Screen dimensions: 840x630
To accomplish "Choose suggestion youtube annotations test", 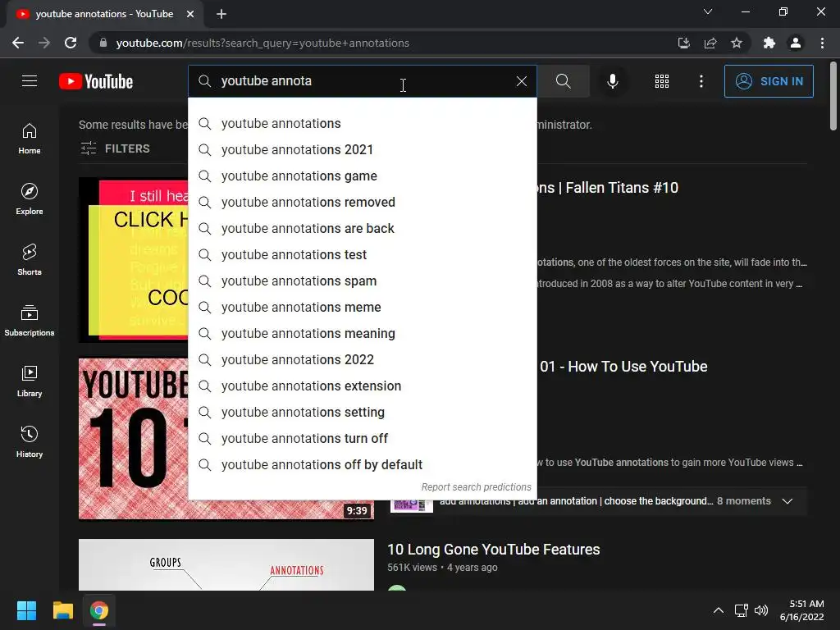I will pos(362,254).
